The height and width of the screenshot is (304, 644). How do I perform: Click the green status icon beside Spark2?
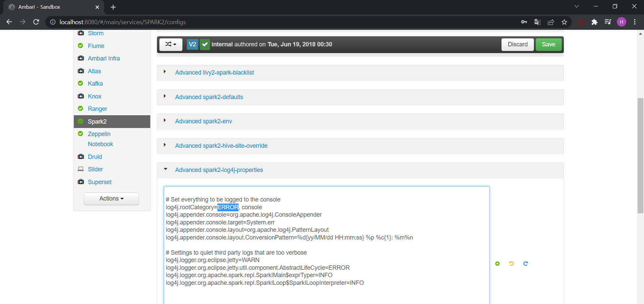pos(80,121)
